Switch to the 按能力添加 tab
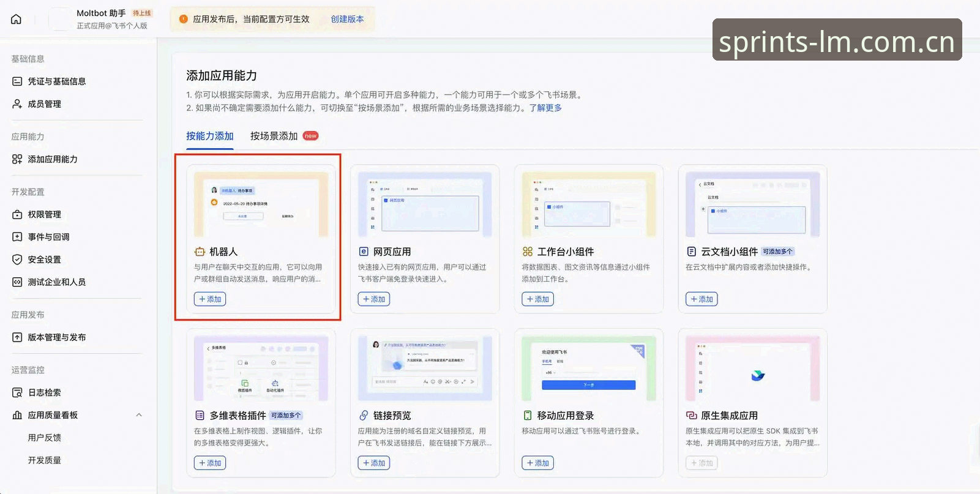980x494 pixels. [x=210, y=136]
